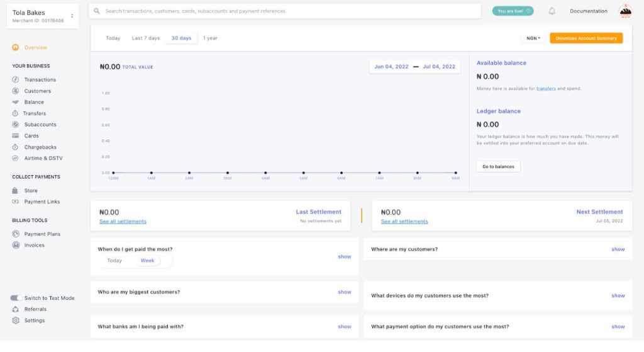The width and height of the screenshot is (644, 352).
Task: Click the Settings gear icon
Action: (16, 321)
